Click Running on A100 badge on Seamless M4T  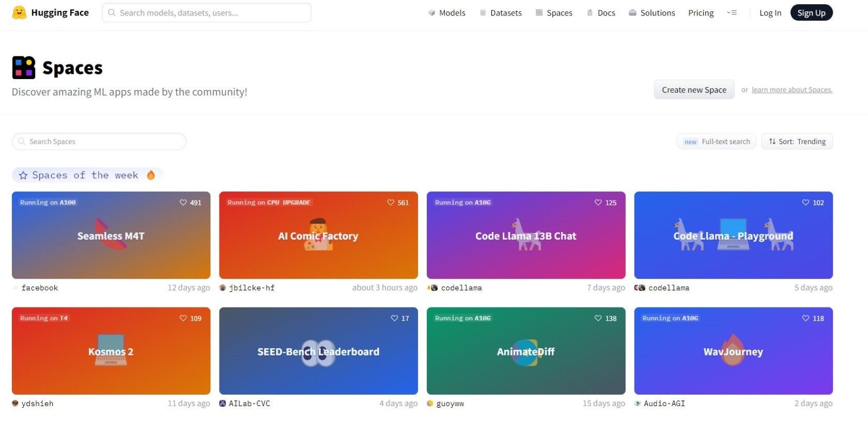tap(48, 203)
